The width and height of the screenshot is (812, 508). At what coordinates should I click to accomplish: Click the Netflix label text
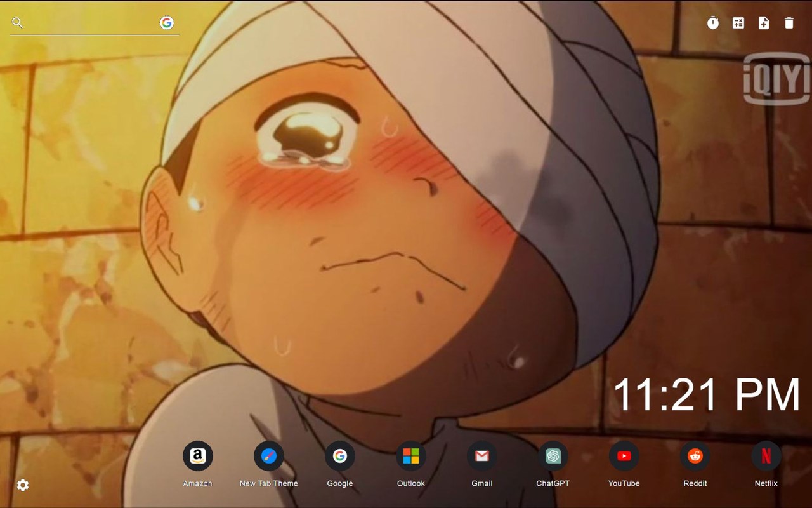point(766,483)
